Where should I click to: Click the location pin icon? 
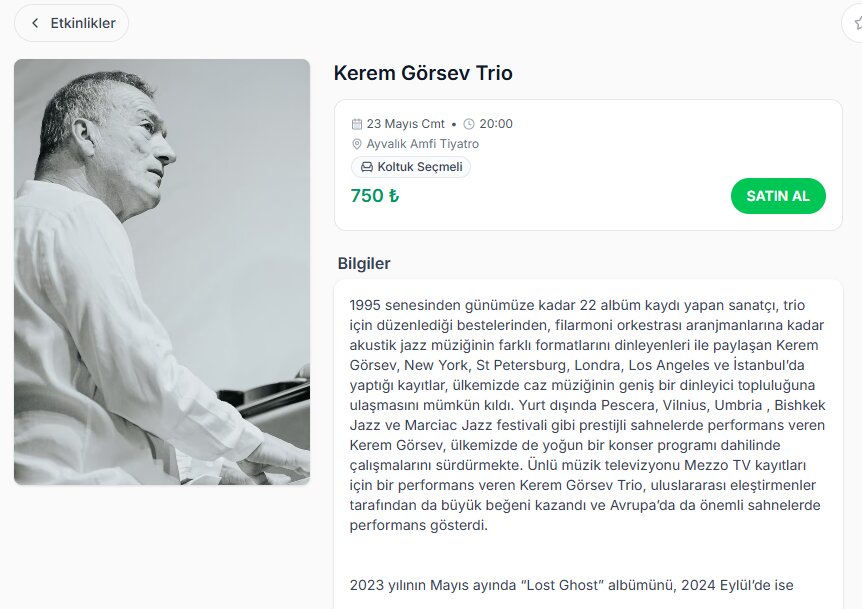357,144
